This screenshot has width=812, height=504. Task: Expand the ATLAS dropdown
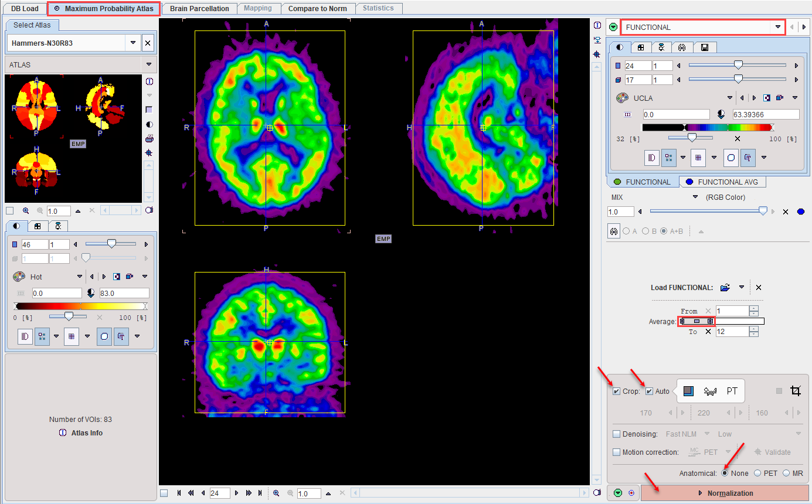tap(149, 64)
